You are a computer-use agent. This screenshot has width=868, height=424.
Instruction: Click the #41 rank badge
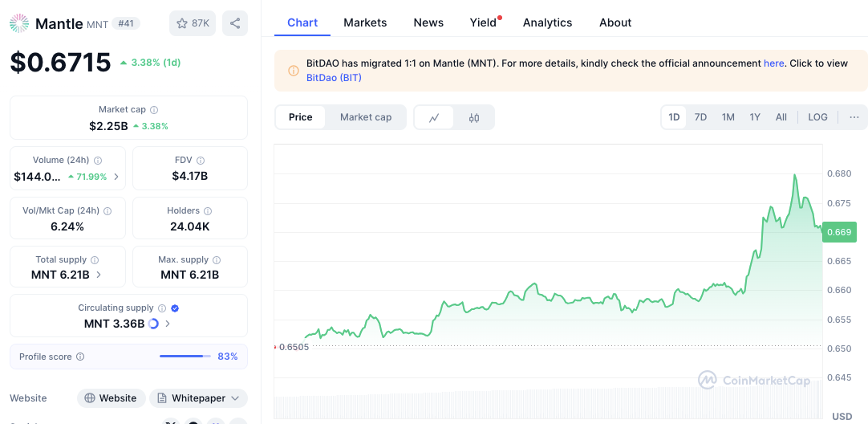126,23
